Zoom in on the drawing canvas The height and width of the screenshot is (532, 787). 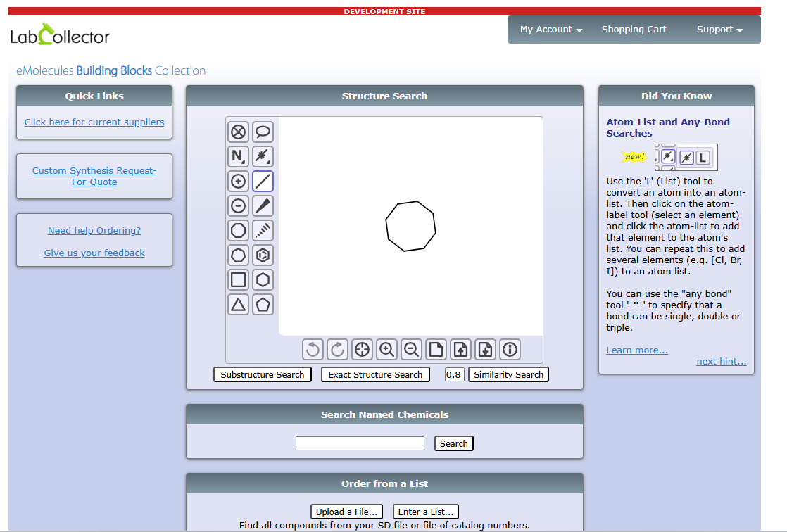386,349
